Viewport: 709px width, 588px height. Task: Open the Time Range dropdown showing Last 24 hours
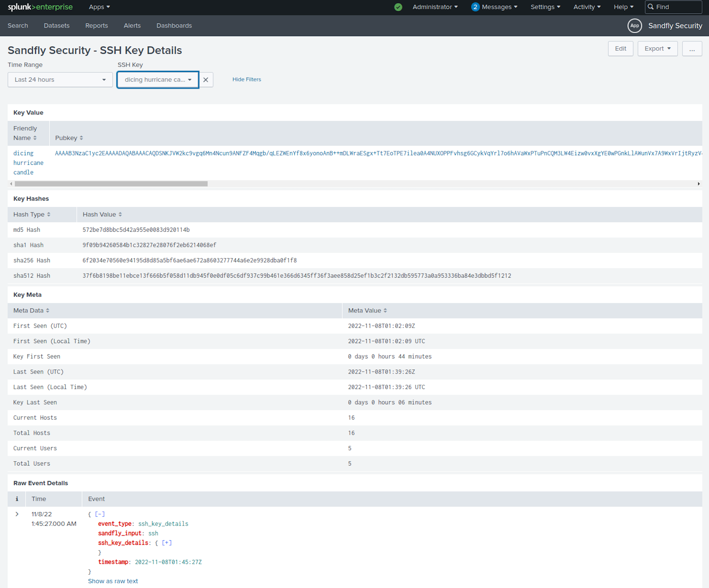click(x=60, y=80)
